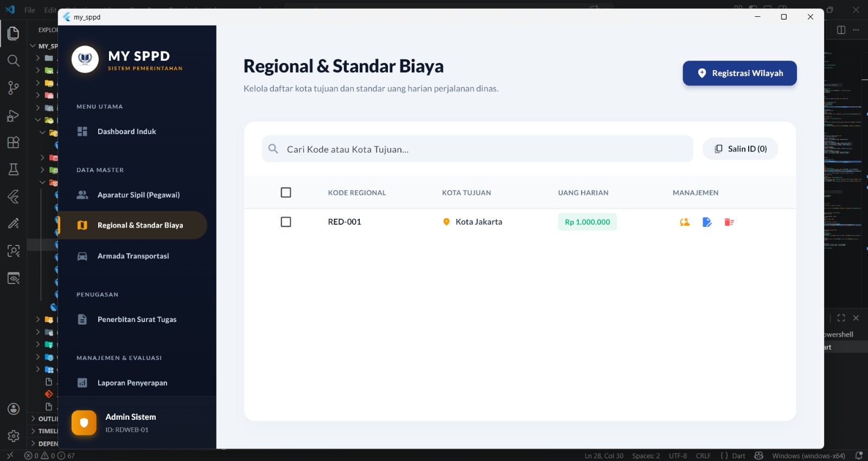
Task: Open VS Code Extensions icon
Action: (14, 142)
